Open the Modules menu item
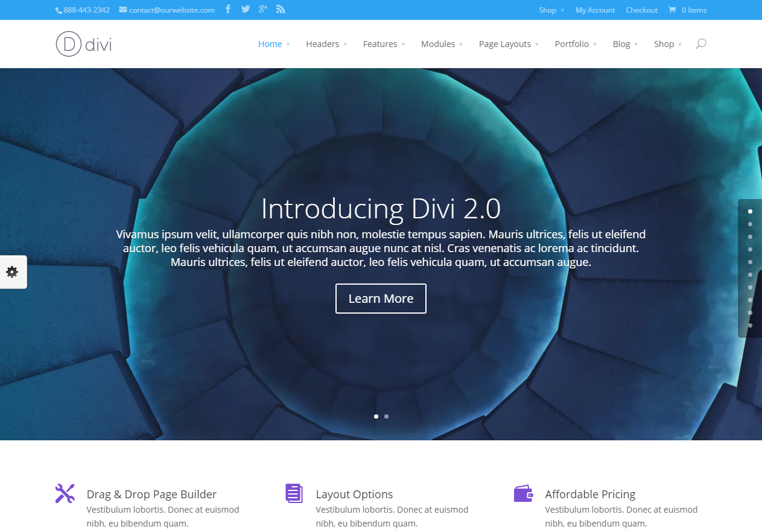Viewport: 762px width, 532px height. [438, 44]
